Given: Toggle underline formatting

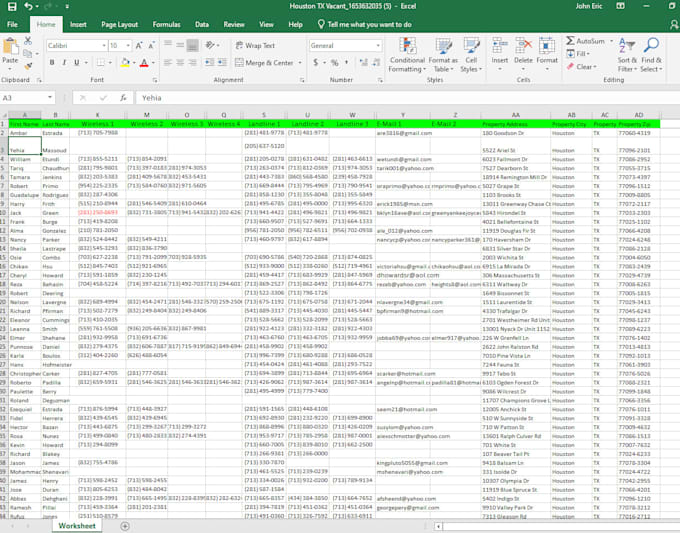Looking at the screenshot, I should [x=77, y=62].
